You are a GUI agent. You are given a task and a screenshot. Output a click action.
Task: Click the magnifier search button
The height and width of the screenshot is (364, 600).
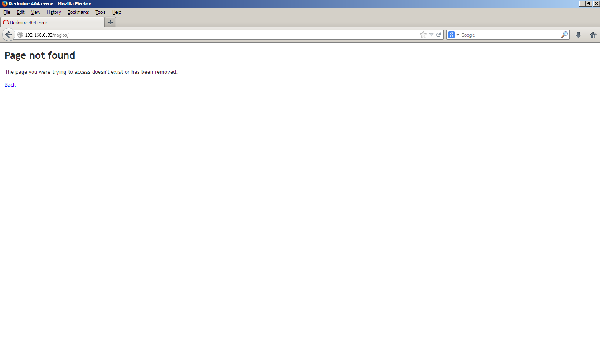pos(564,35)
